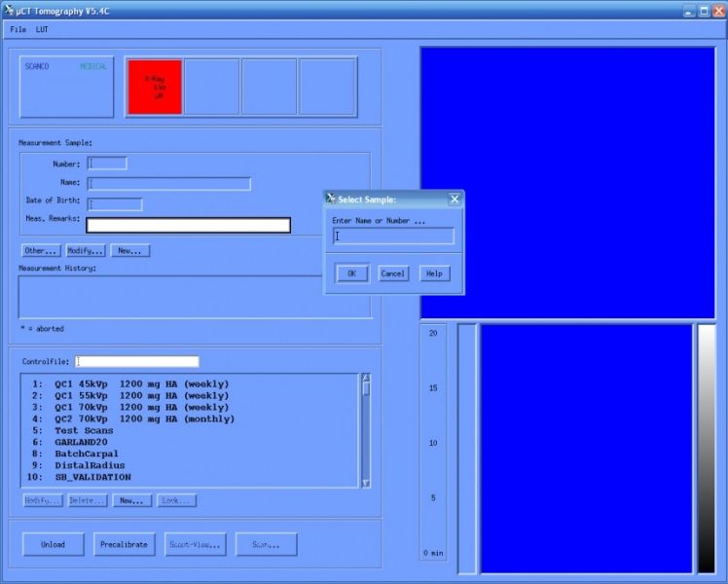Click the Enter Name or Number field
Screen dimensions: 728x584
(x=394, y=236)
